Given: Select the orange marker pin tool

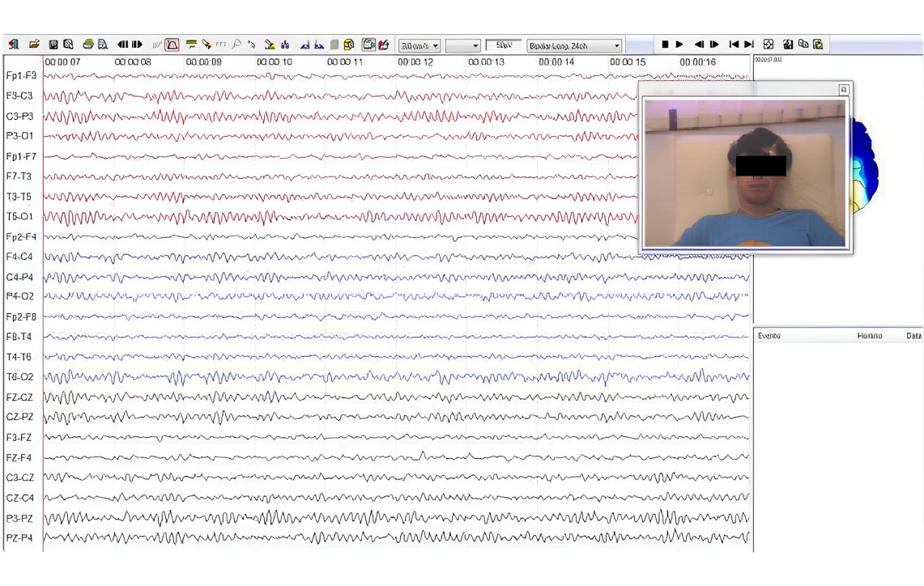Looking at the screenshot, I should click(207, 45).
